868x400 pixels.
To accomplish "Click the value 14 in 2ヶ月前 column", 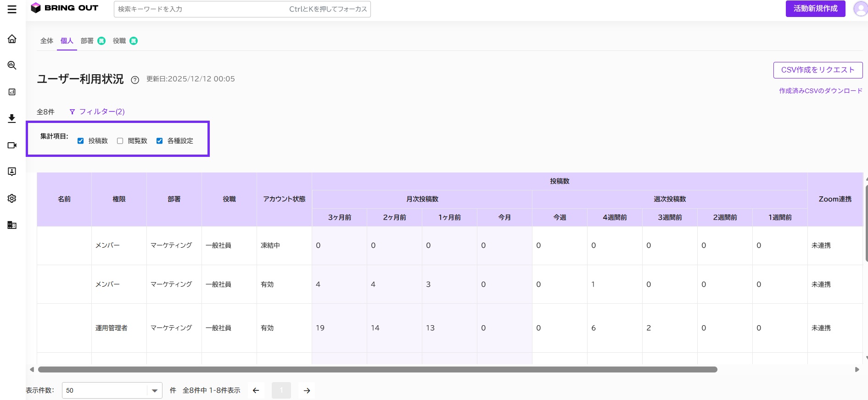I will [375, 328].
